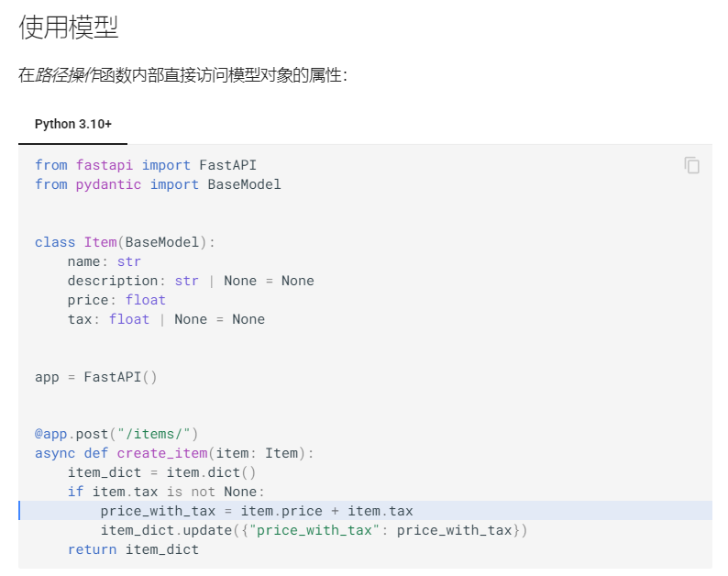
Task: Click the line 'app = FastAPI()'
Action: [x=96, y=377]
